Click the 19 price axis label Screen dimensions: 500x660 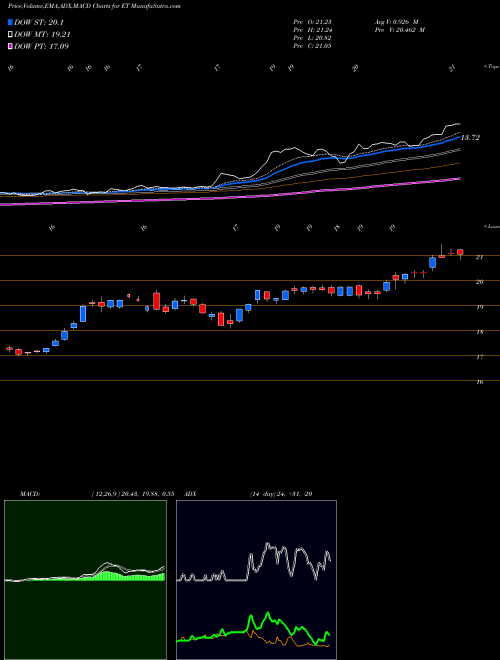click(479, 307)
